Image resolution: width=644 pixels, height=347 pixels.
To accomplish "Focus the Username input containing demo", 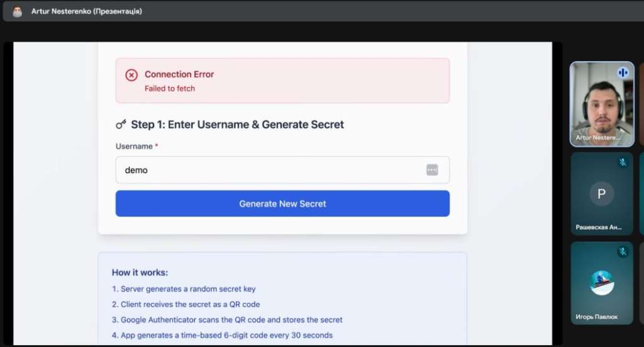I will pos(270,170).
